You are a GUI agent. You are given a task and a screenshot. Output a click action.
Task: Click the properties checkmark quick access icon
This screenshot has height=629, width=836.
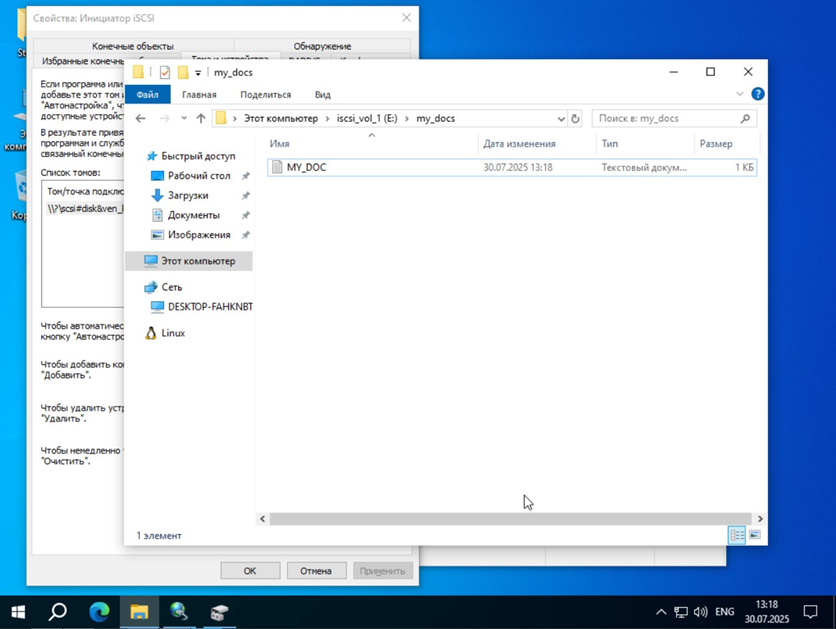click(165, 72)
